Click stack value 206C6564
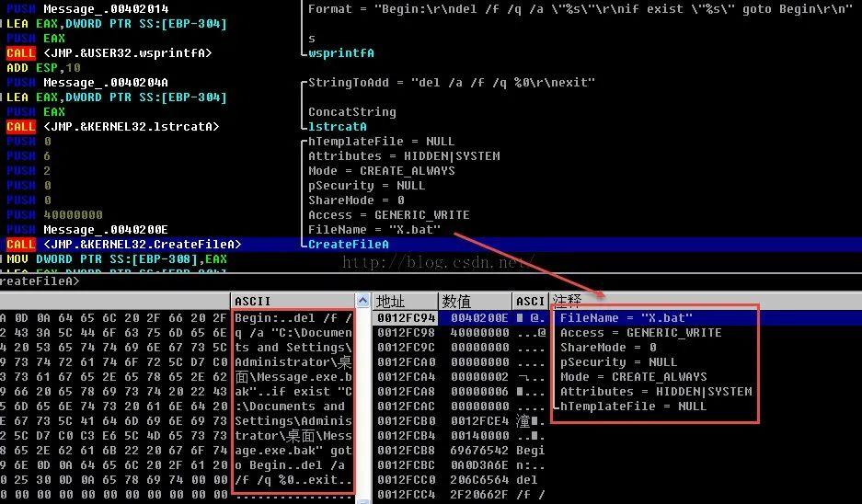Viewport: 862px width, 504px height. pos(479,480)
